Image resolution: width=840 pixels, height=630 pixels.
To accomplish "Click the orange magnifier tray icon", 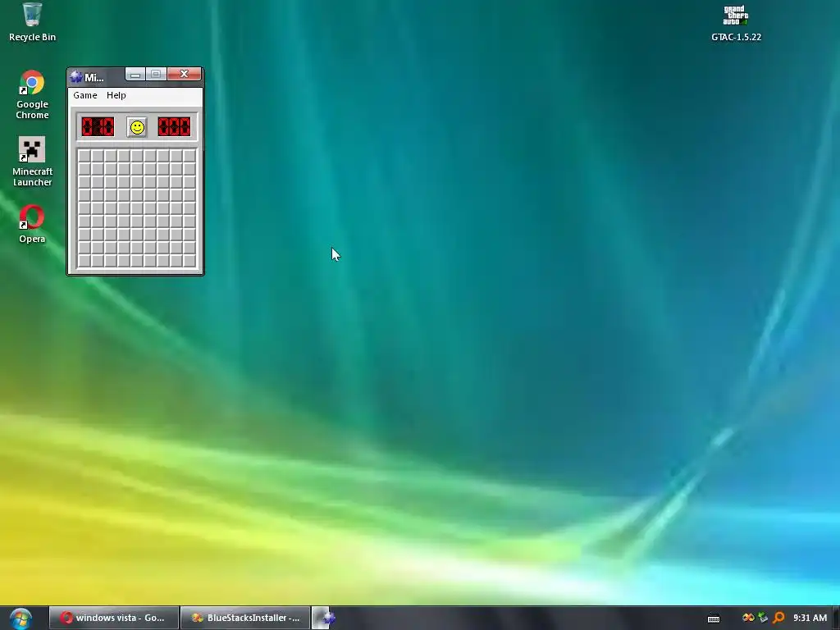I will pos(778,618).
